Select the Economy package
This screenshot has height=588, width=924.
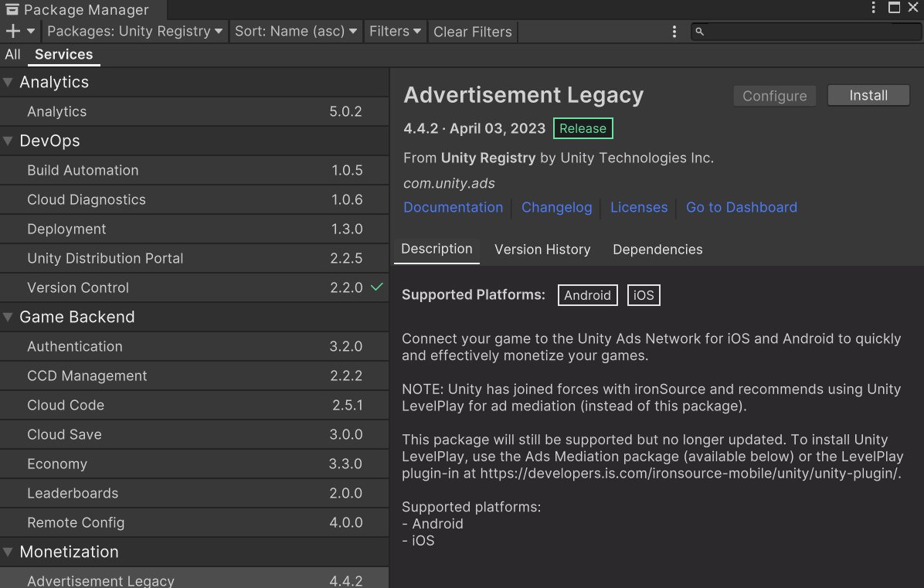point(195,464)
